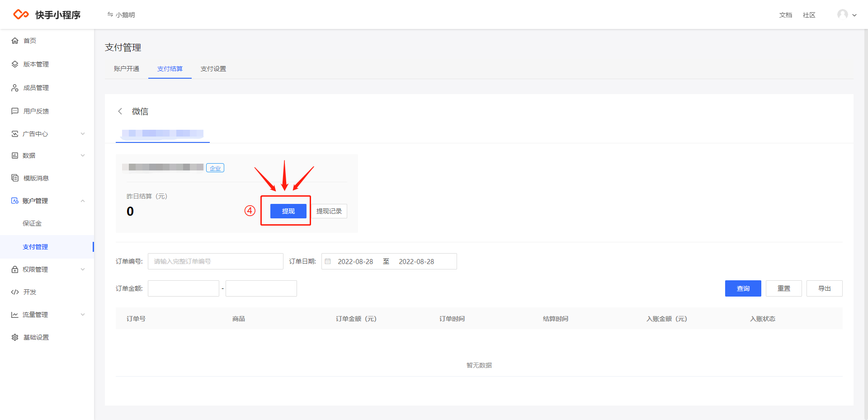Click the 商品 column header

click(239, 319)
